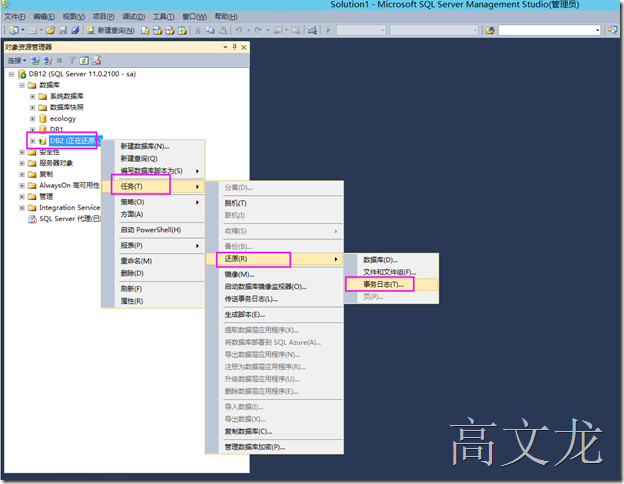The width and height of the screenshot is (624, 484).
Task: Expand the 服务器对象 folder
Action: pyautogui.click(x=22, y=163)
